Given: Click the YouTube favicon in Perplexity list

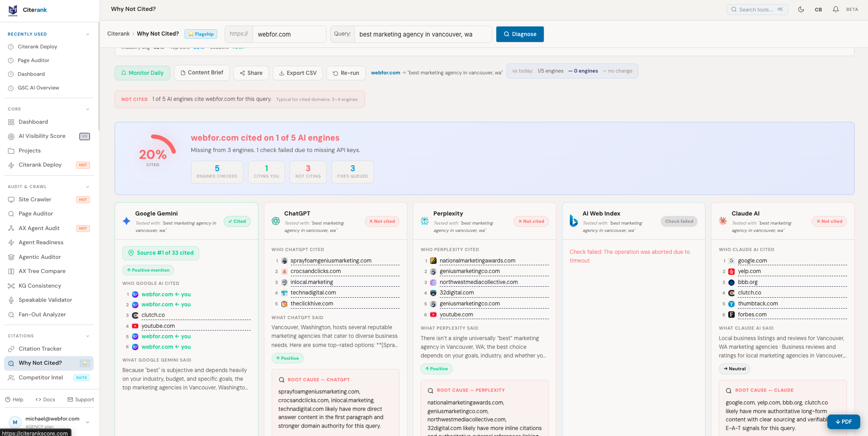Looking at the screenshot, I should [433, 315].
